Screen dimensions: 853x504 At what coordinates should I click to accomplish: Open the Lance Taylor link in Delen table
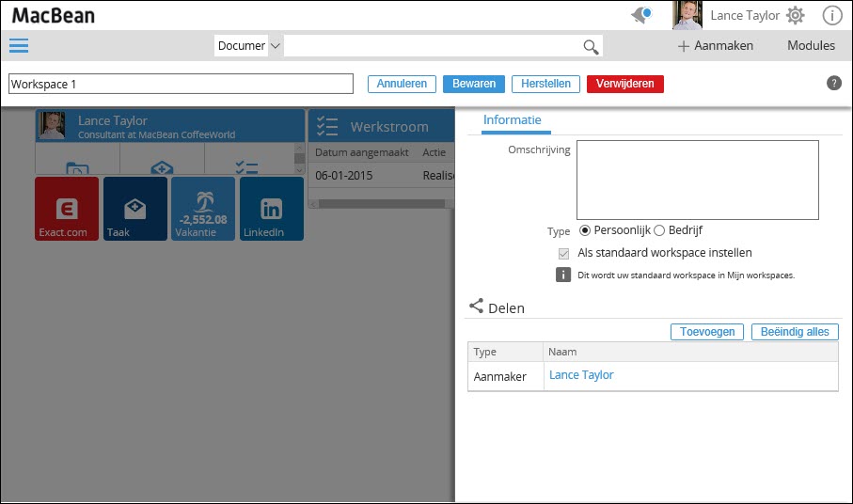tap(581, 375)
